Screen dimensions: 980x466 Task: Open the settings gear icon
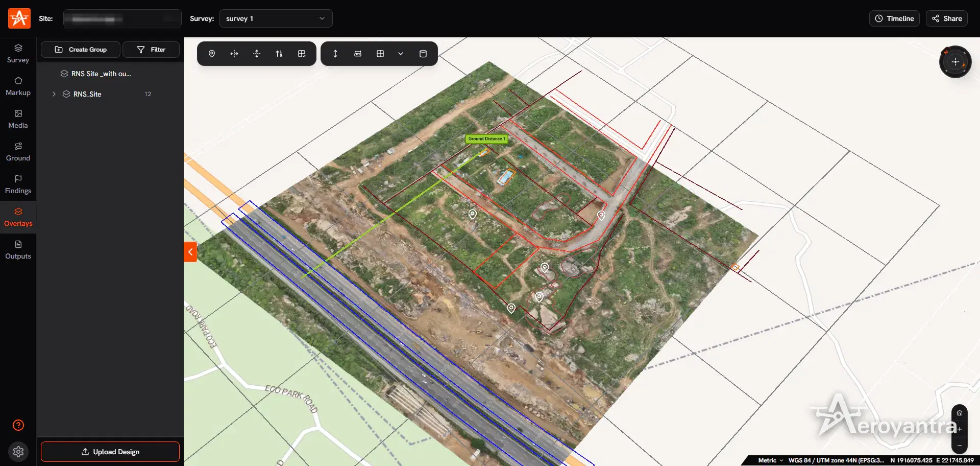[x=18, y=452]
